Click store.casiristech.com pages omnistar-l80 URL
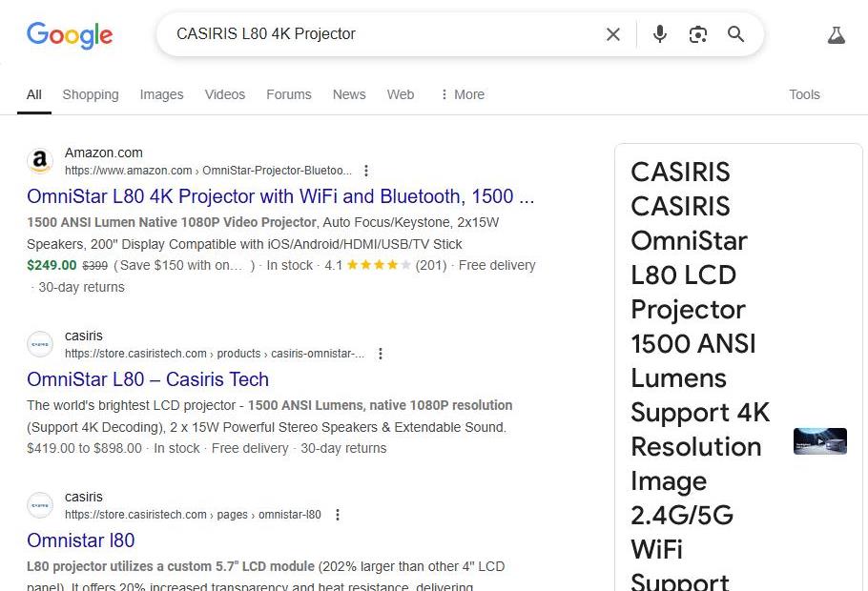This screenshot has height=591, width=868. pos(193,515)
